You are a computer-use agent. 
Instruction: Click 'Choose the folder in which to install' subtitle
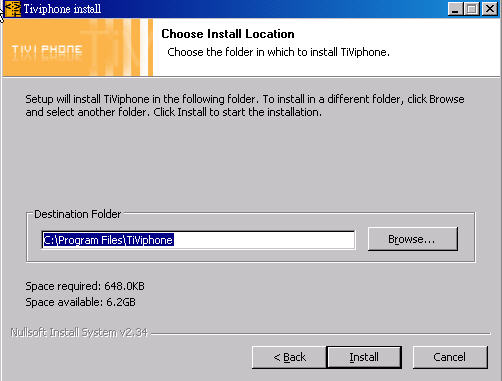coord(278,52)
